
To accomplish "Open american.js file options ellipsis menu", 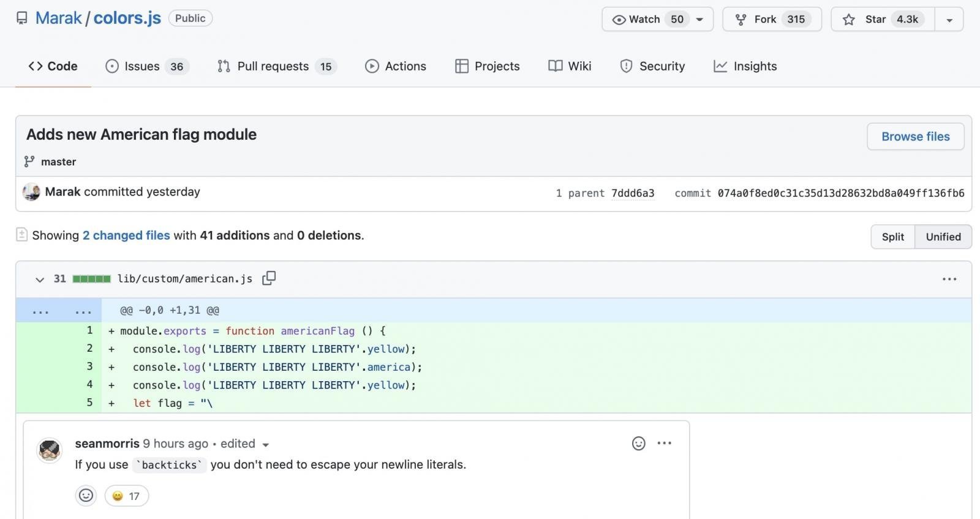I will click(x=949, y=279).
